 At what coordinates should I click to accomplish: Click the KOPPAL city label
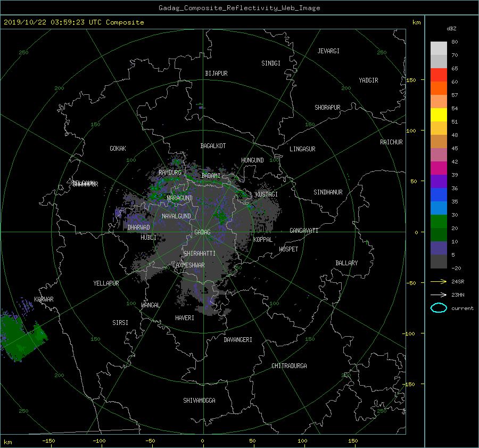263,239
